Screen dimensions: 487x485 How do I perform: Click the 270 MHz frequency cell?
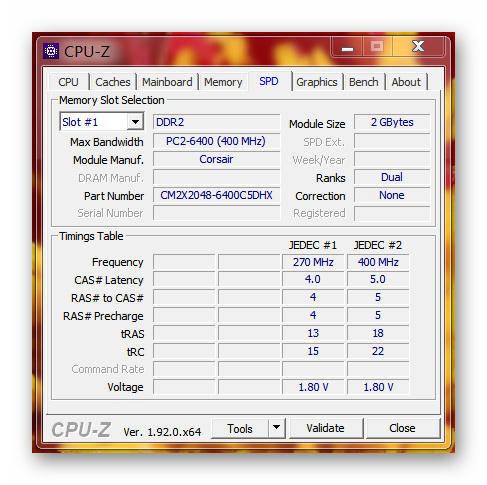(x=313, y=262)
